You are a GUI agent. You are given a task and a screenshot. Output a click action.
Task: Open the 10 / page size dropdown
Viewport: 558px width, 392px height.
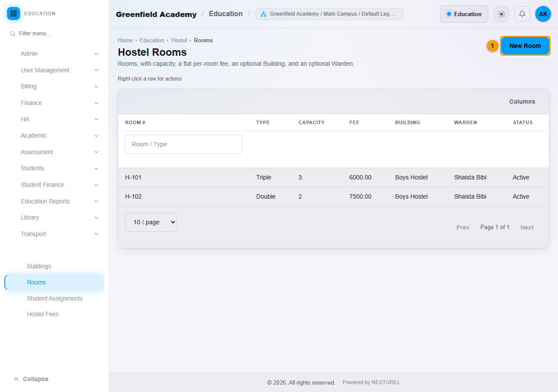coord(151,222)
